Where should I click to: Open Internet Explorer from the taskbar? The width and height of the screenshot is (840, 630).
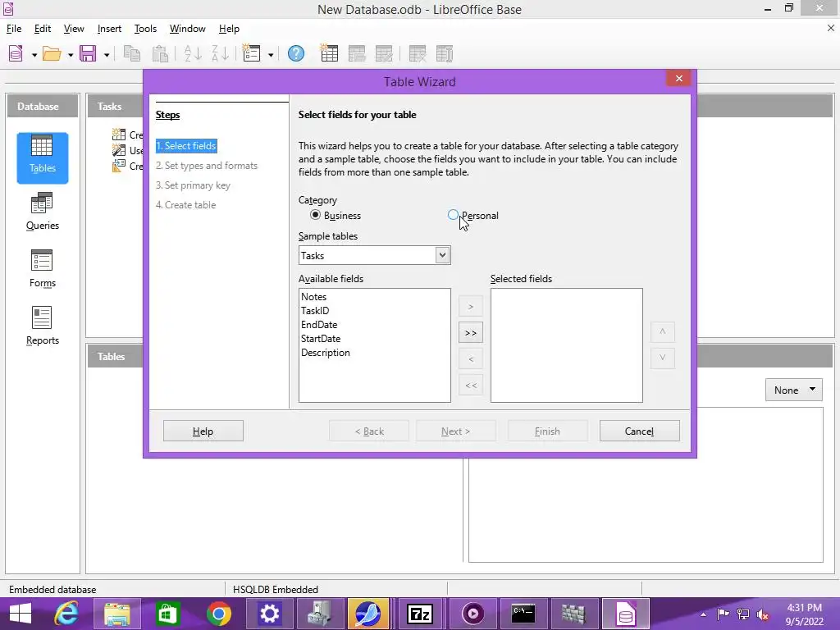66,614
